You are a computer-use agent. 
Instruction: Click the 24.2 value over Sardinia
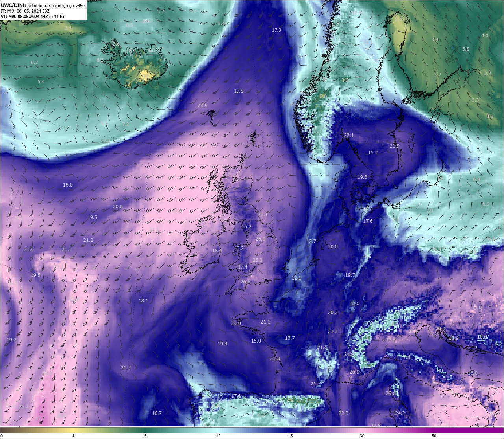(x=400, y=413)
